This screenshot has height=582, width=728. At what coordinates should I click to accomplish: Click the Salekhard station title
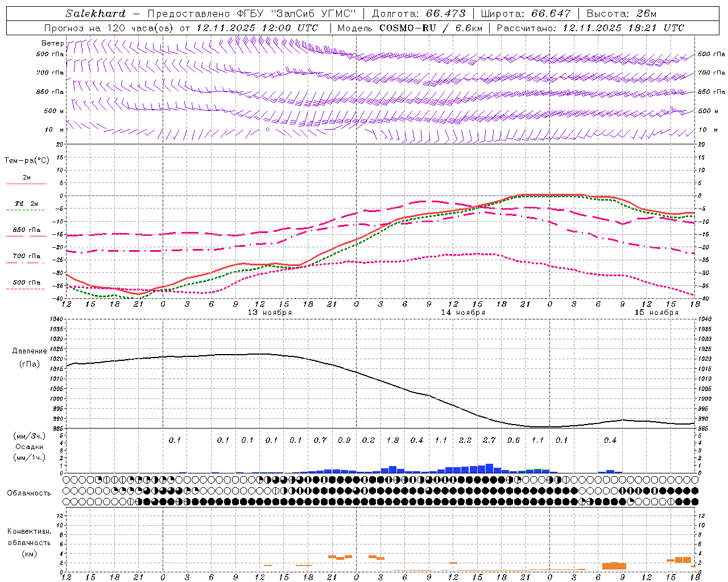(96, 14)
